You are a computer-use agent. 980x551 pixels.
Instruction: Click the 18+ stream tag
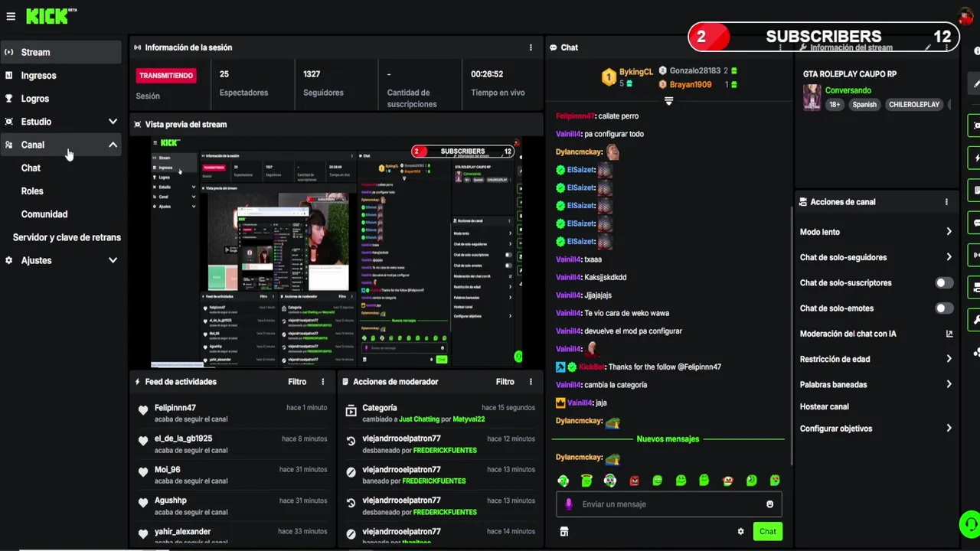[835, 105]
